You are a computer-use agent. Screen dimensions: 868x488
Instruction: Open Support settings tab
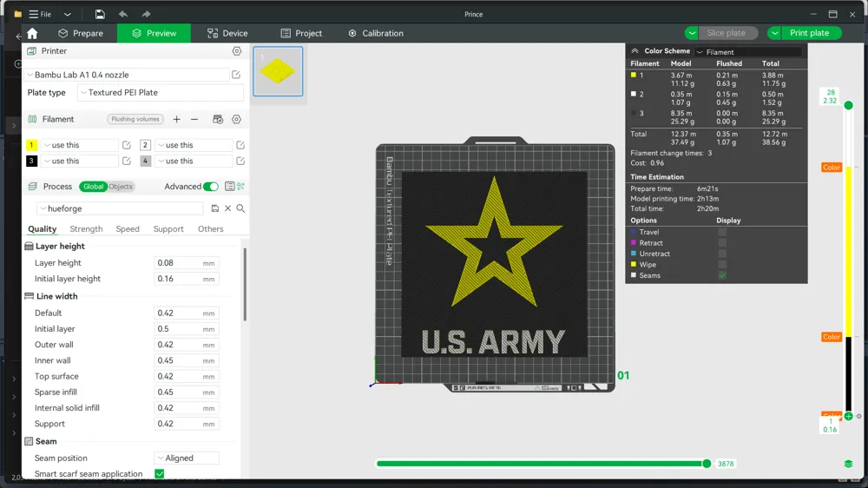point(168,228)
